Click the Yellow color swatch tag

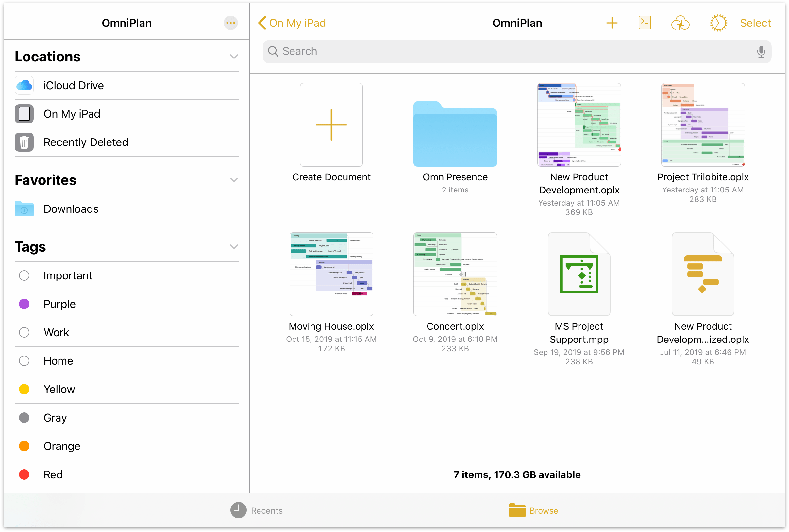24,389
